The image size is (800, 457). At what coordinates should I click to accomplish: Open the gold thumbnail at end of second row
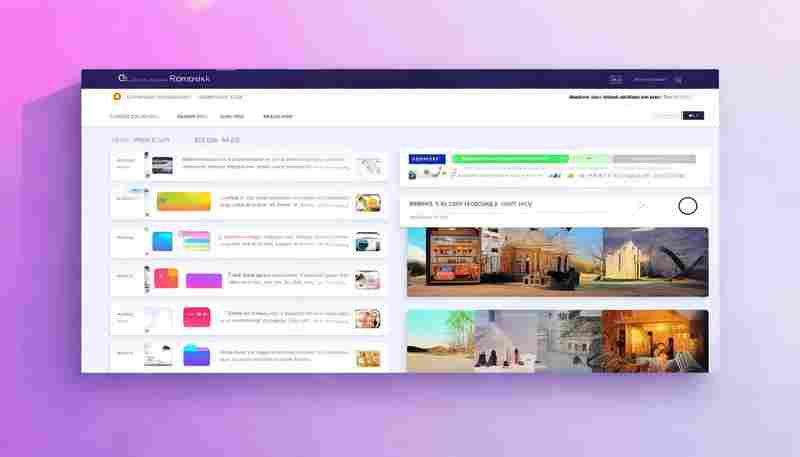pyautogui.click(x=368, y=202)
